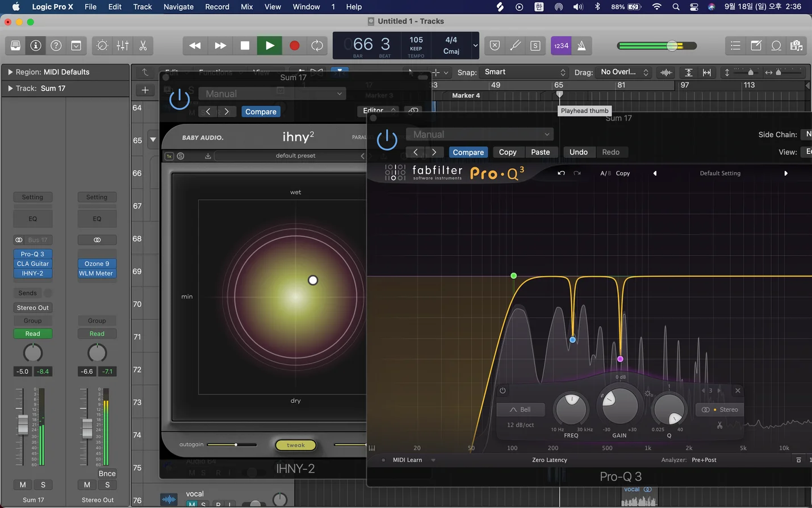Open Quick Help icon in toolbar
Image resolution: width=812 pixels, height=508 pixels.
click(56, 45)
